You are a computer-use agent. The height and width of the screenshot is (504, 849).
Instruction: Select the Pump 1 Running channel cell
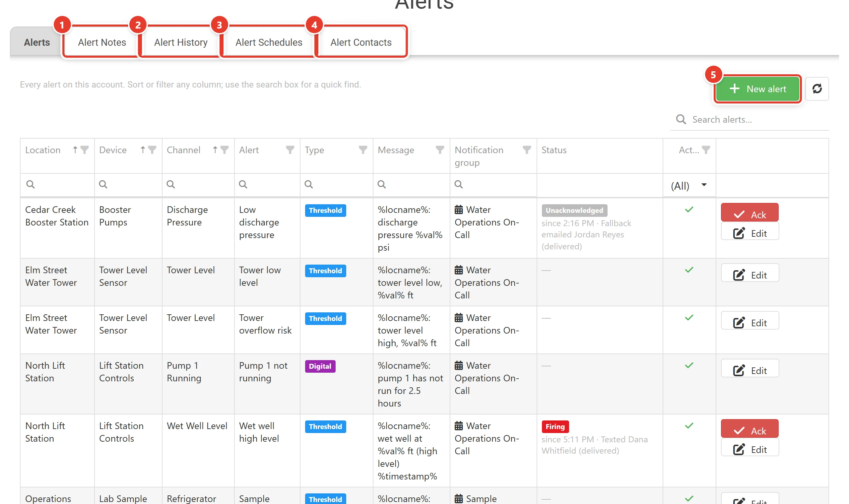[198, 384]
